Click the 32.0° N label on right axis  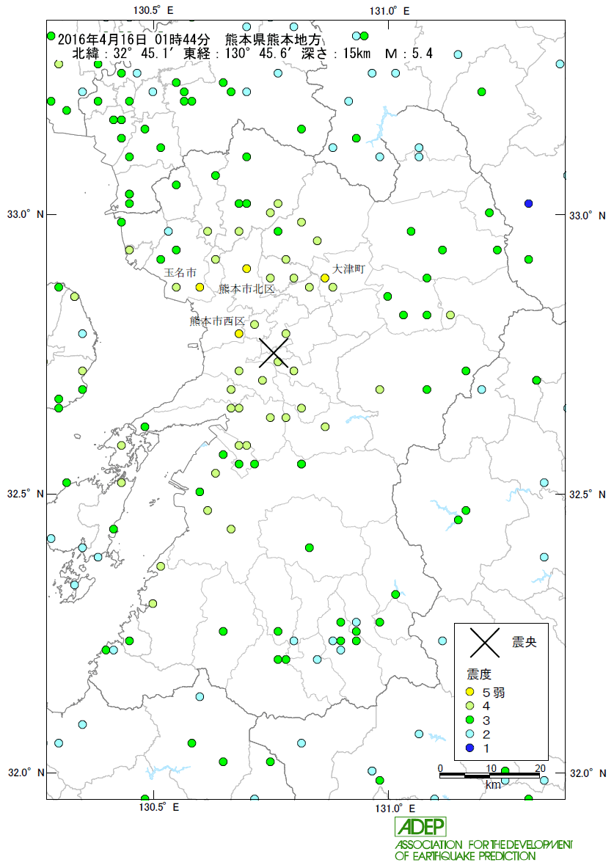(588, 773)
